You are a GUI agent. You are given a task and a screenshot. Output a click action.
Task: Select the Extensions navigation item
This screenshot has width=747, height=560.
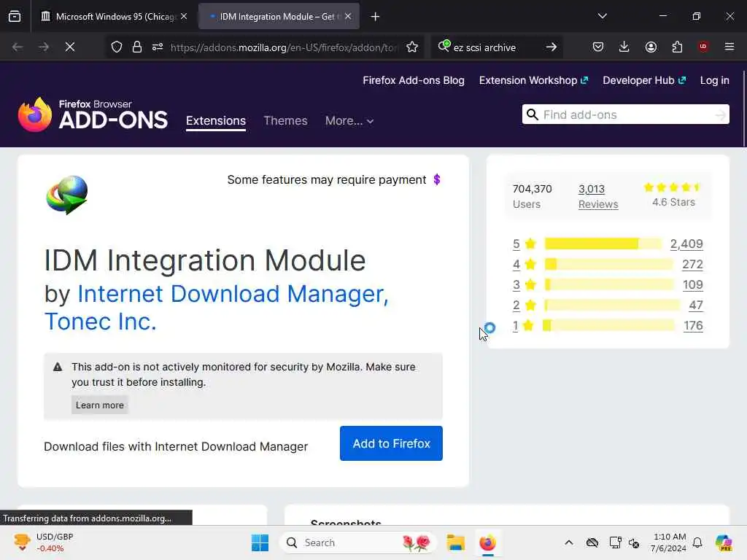[x=216, y=120]
